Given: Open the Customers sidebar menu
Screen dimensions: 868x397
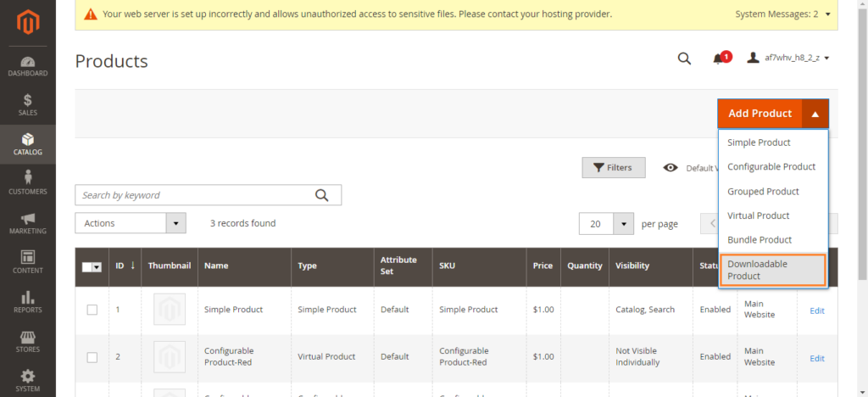Looking at the screenshot, I should (28, 182).
